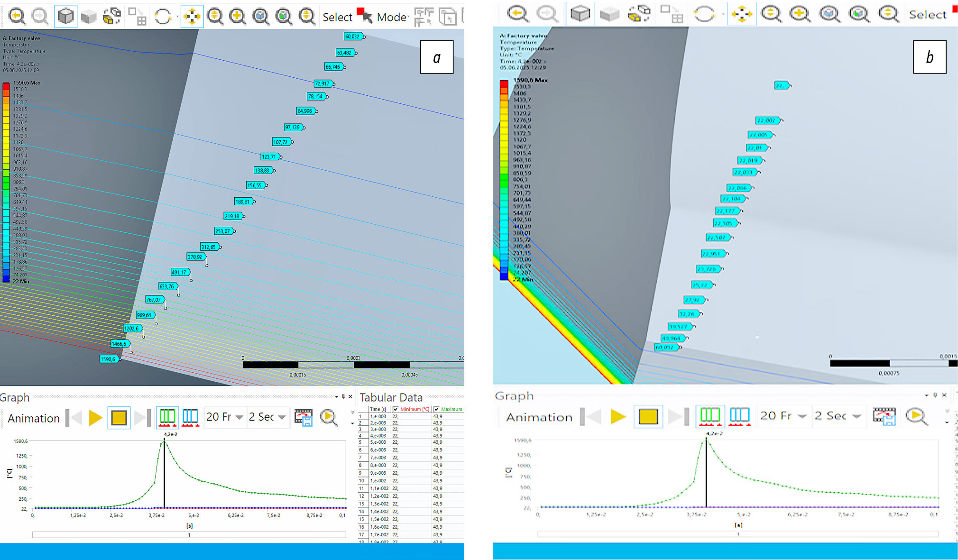Screen dimensions: 958x560
Task: Click the Select label in right toolbar
Action: pos(927,15)
